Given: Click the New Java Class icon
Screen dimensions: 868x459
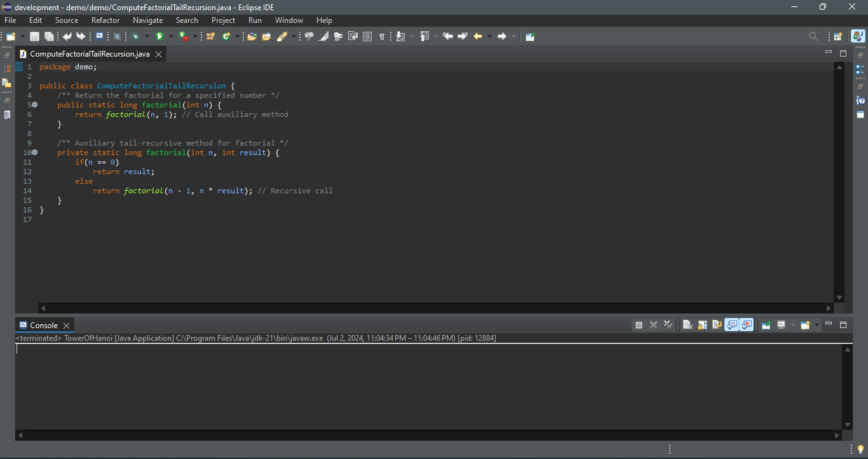Looking at the screenshot, I should tap(226, 37).
